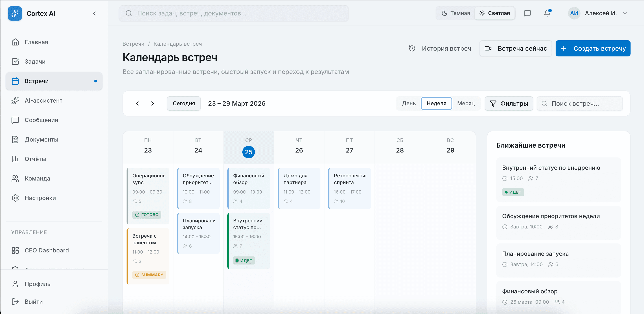
Task: Open notifications bell icon
Action: tap(547, 13)
